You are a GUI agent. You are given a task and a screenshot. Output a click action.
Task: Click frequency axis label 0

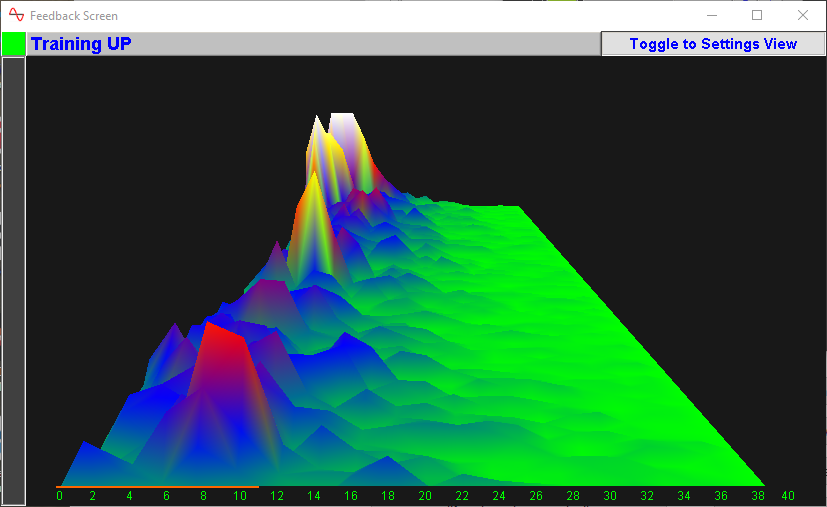[x=59, y=496]
